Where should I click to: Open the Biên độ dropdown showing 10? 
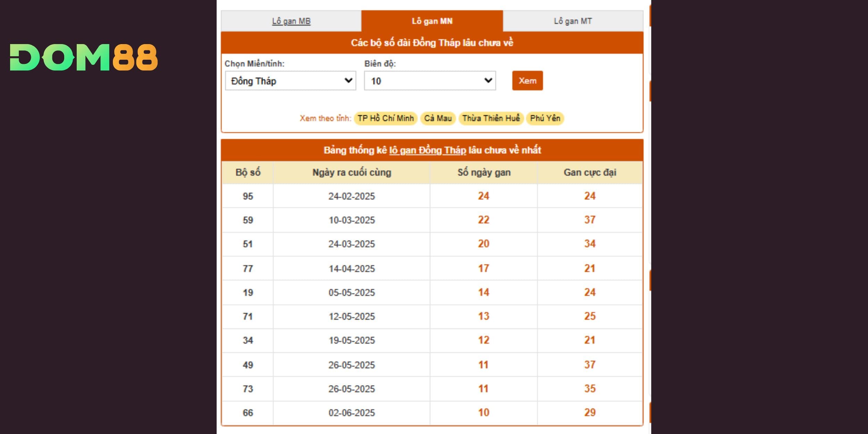tap(430, 81)
